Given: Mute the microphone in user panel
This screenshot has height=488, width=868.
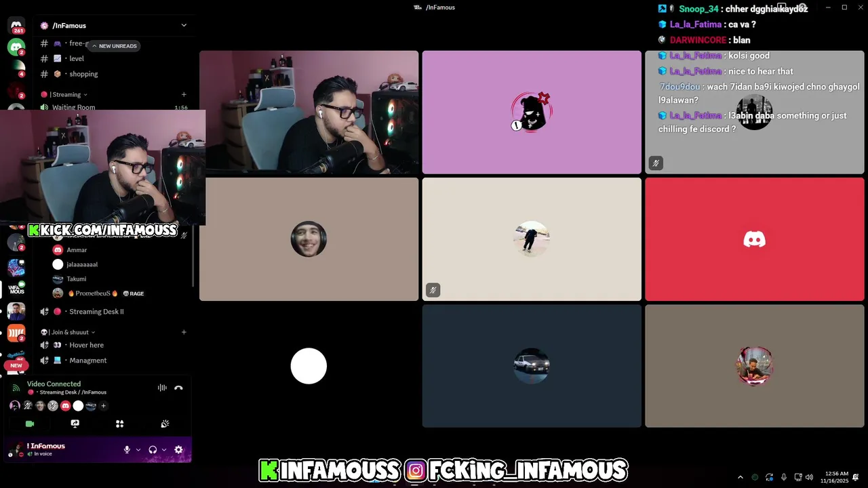Looking at the screenshot, I should [127, 449].
